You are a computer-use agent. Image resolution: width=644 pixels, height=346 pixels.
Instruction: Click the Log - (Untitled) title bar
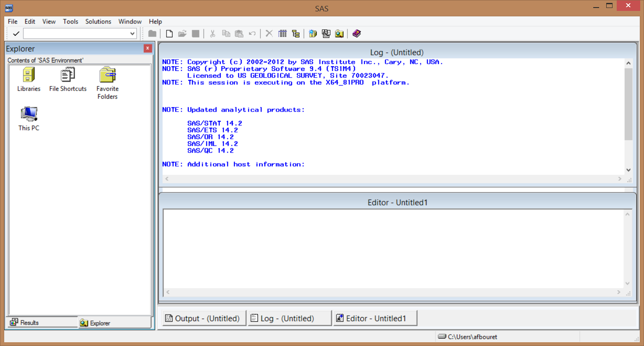pyautogui.click(x=397, y=52)
